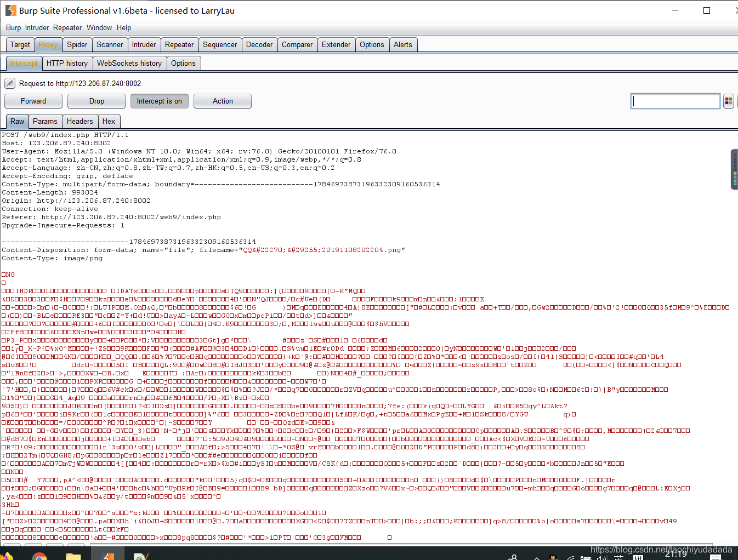The width and height of the screenshot is (738, 560).
Task: Forward the intercepted request
Action: [33, 101]
